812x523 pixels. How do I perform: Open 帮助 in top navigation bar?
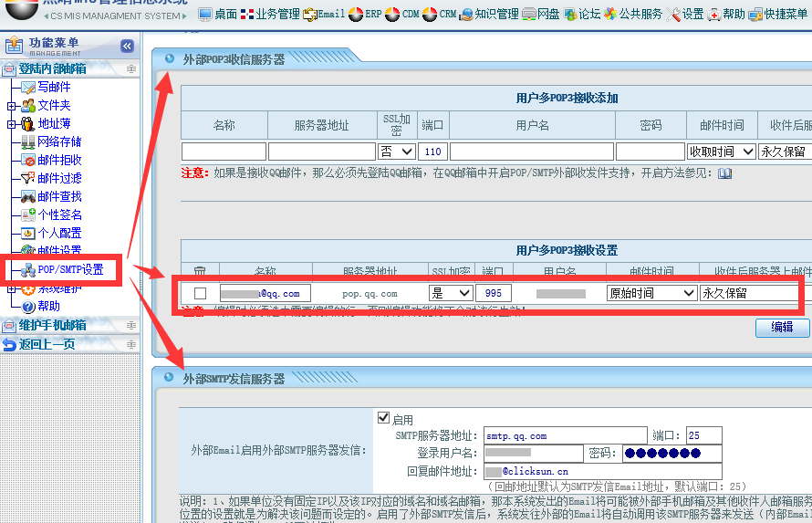tap(726, 14)
